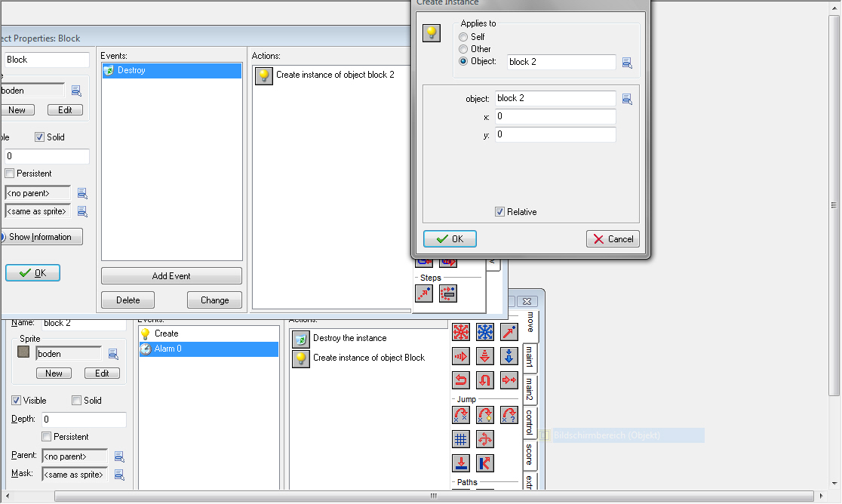Click the Add Event button
Viewport: 842px width, 504px height.
[171, 276]
